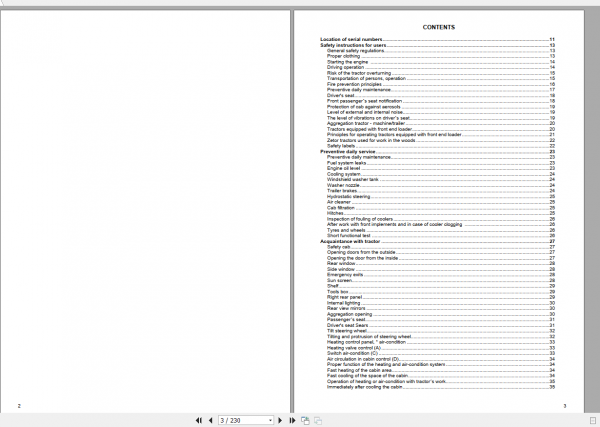Screen dimensions: 600x427
Task: Click 'Cooling system' entry
Action: (344, 174)
